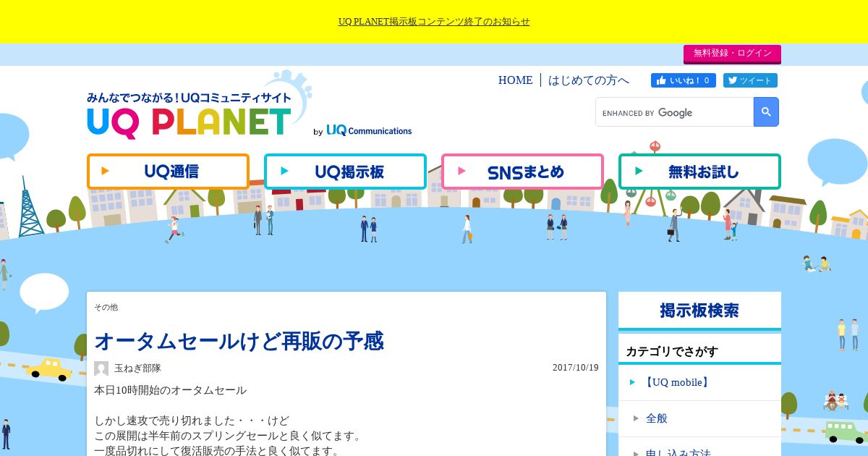
Task: Click the Twitter ツイート button
Action: tap(750, 80)
